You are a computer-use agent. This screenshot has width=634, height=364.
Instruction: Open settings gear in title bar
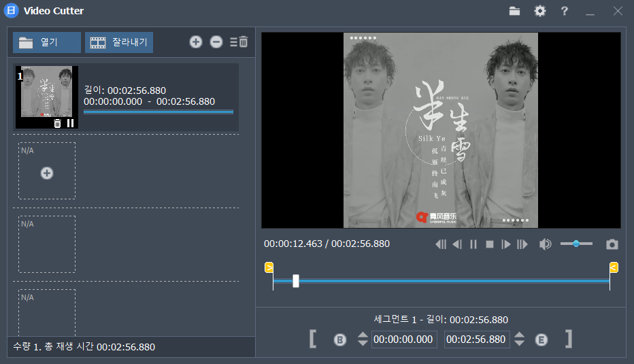point(540,11)
